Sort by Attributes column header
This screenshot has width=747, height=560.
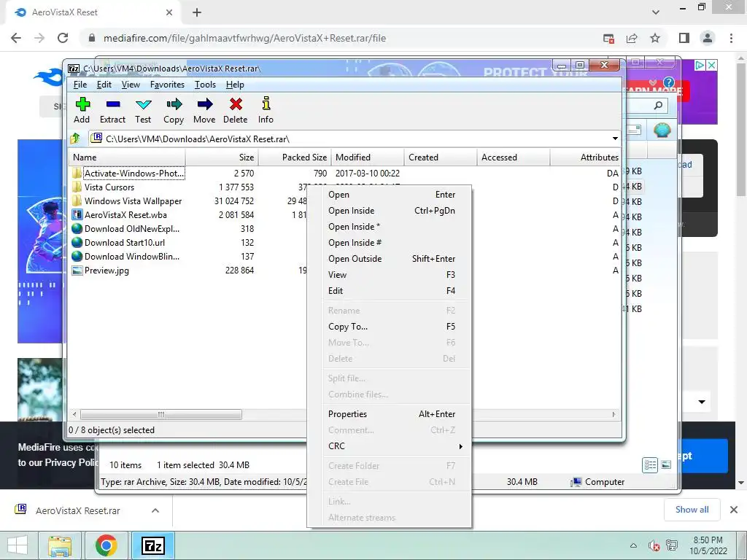coord(586,157)
